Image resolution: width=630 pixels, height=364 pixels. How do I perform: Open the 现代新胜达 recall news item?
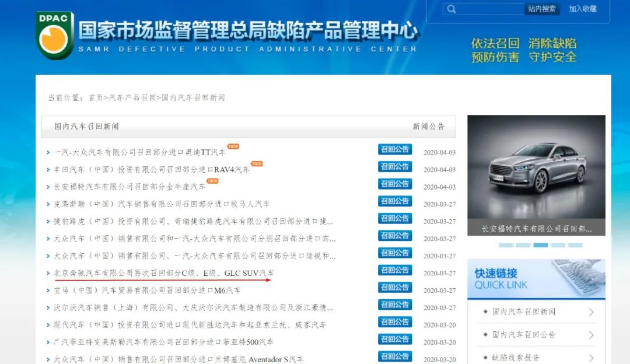point(190,325)
